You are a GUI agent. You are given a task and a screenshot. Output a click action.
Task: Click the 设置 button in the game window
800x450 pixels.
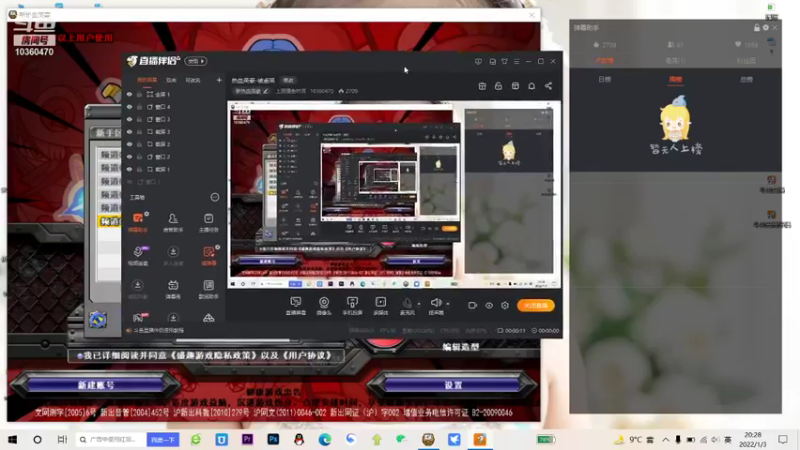453,385
